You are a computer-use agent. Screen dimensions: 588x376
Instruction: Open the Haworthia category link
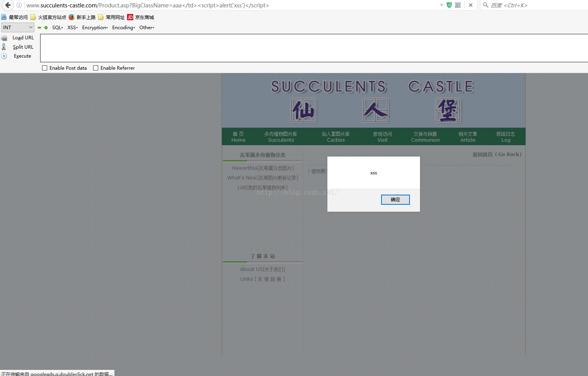point(263,168)
